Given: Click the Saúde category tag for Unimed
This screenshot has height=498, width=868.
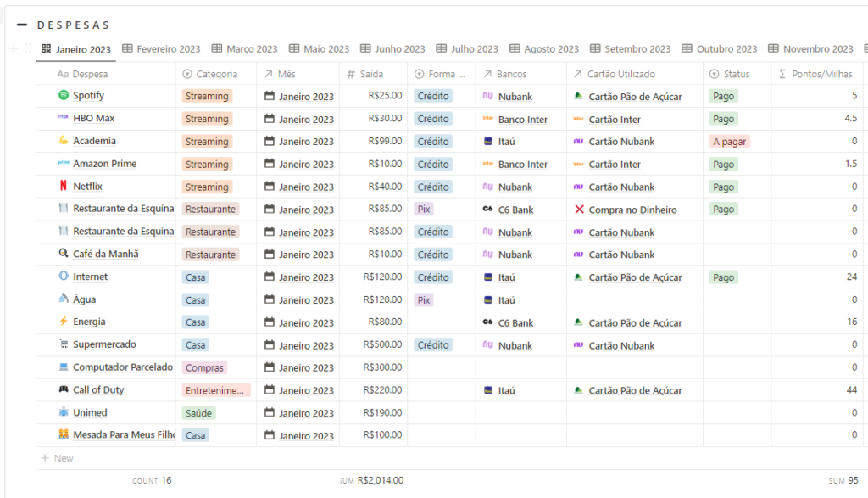Looking at the screenshot, I should coord(198,413).
